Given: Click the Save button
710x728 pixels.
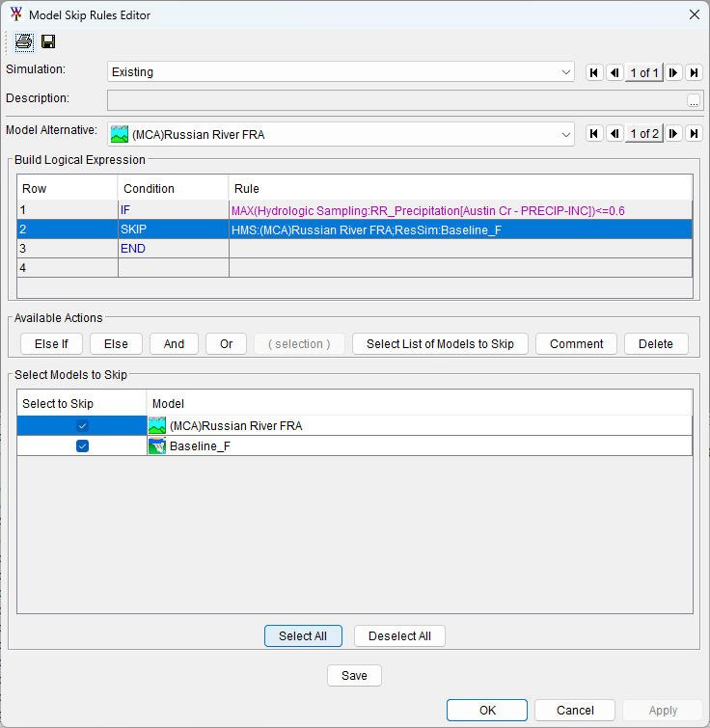Looking at the screenshot, I should coord(354,676).
